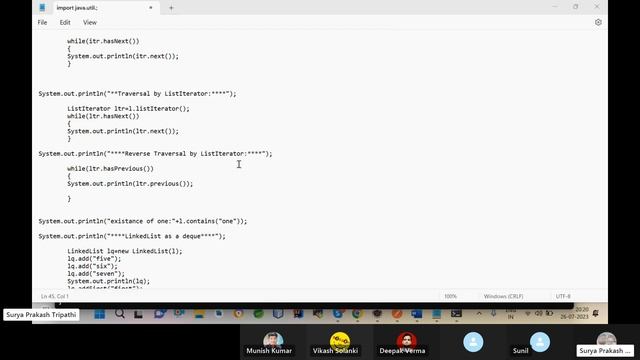Switch the ENG IN input language

[511, 313]
